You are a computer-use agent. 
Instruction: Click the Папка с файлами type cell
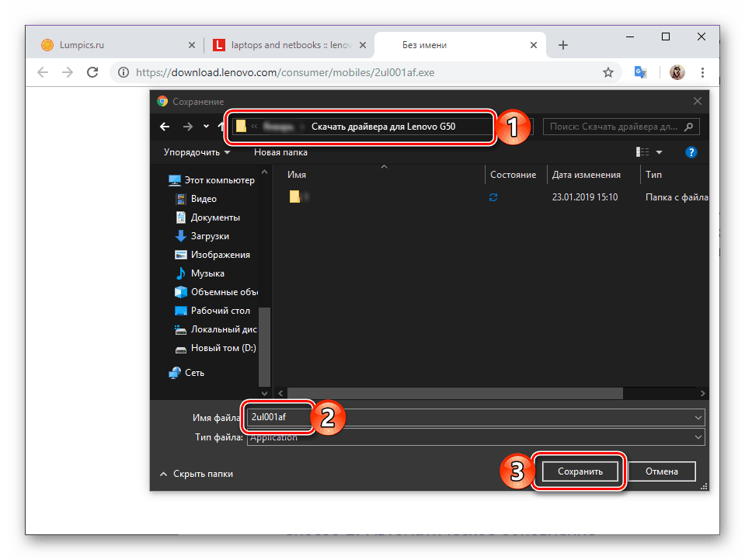click(677, 197)
